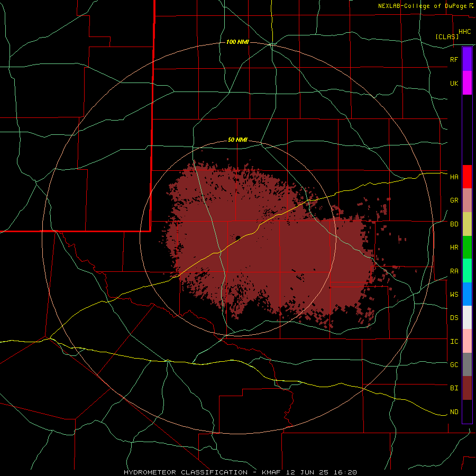Pick the mint green RA swatch
The width and height of the screenshot is (476, 476).
click(467, 271)
